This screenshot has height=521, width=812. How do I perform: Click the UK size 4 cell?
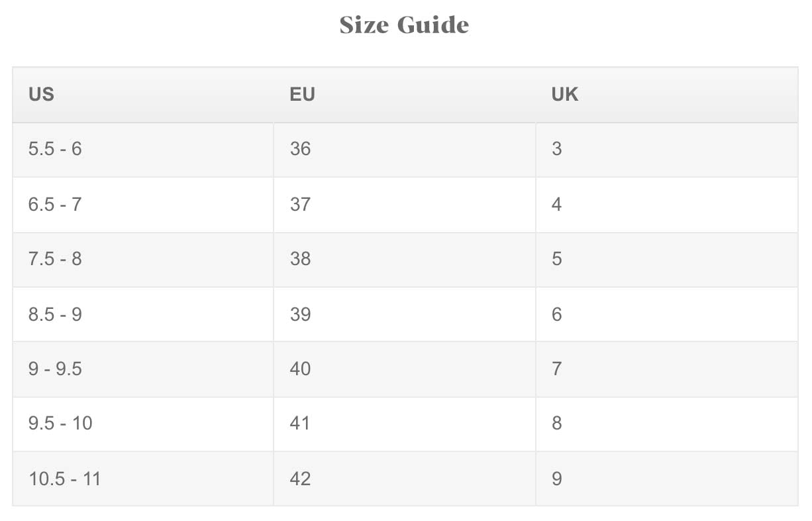(556, 204)
